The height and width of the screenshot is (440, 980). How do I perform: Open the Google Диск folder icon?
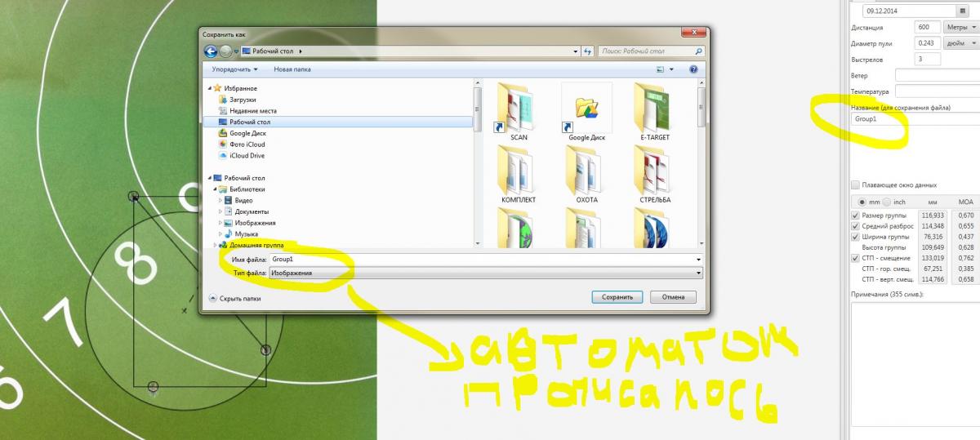tap(586, 110)
